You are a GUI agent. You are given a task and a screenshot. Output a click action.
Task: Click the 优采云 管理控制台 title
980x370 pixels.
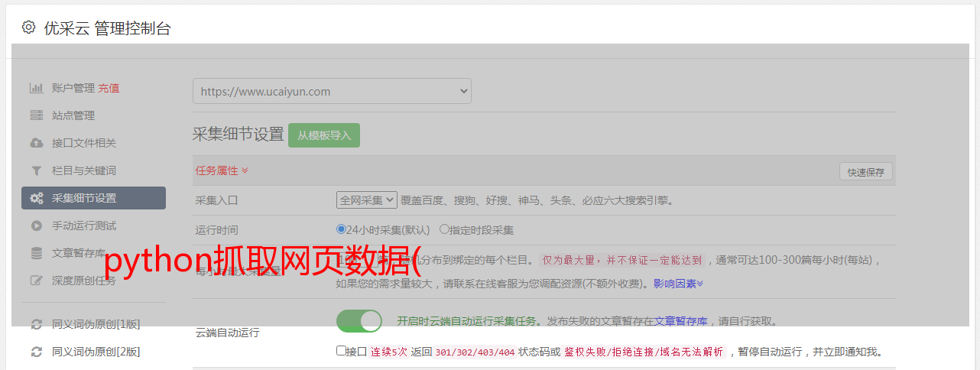(x=107, y=28)
